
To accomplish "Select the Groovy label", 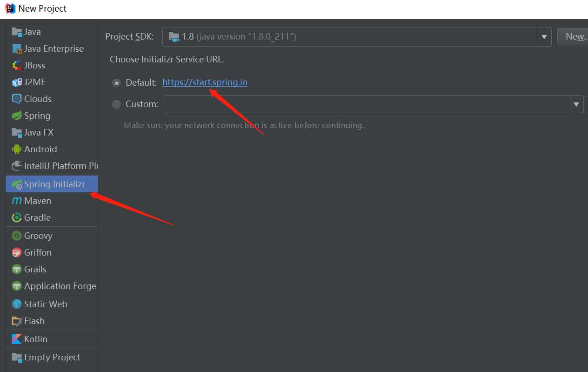I will 38,236.
